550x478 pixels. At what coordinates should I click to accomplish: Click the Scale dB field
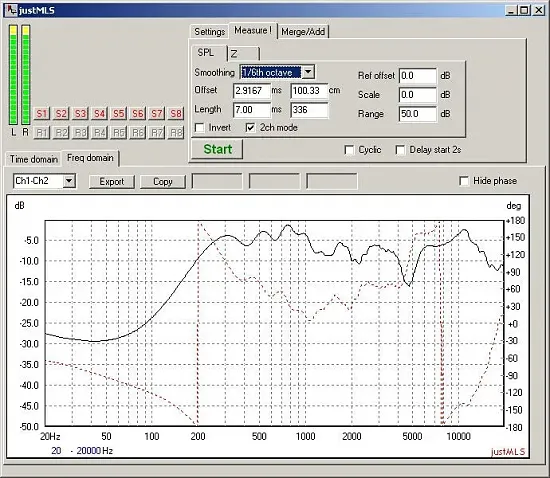tap(418, 95)
